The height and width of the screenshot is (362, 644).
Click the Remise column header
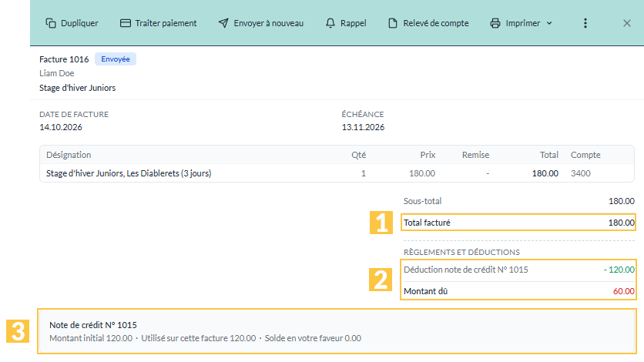point(475,155)
